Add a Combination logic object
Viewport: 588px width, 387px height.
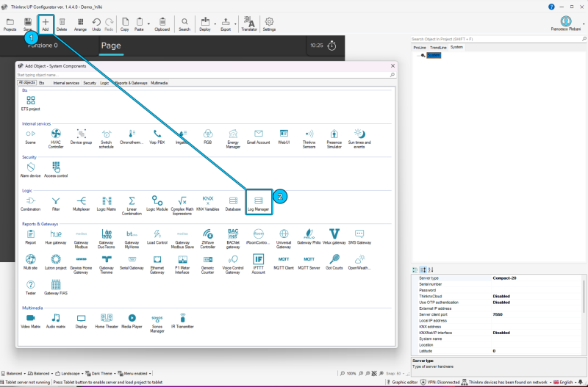(x=30, y=204)
